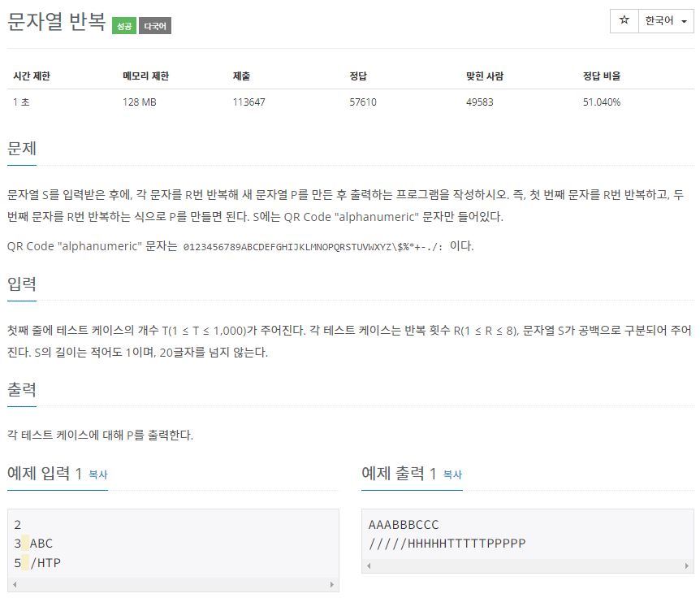Click 복사 link next to 예제 입력 1
Viewport: 700px width, 598px height.
98,474
